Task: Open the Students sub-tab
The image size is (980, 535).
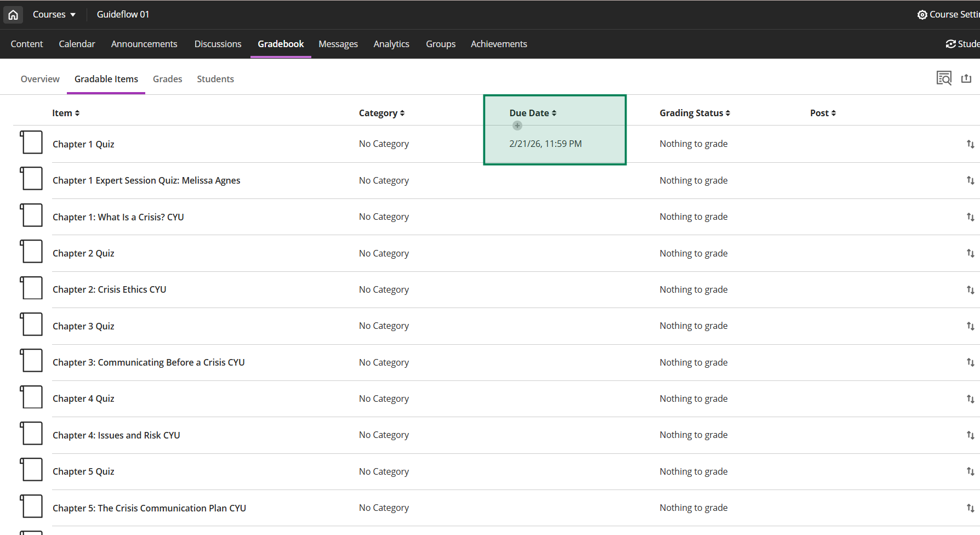Action: 215,79
